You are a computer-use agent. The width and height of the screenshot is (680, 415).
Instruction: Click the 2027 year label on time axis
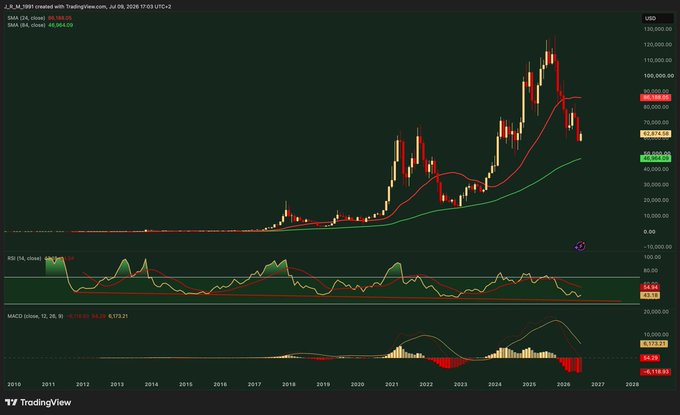[x=598, y=384]
